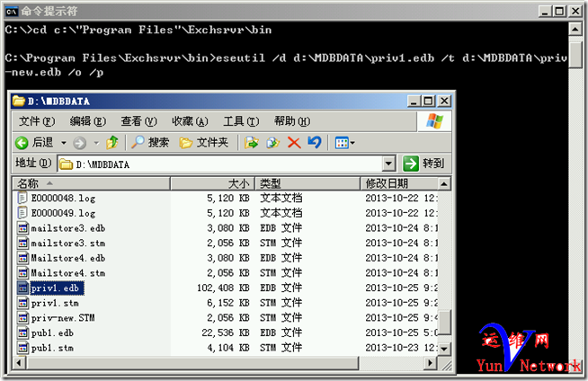Open the Views icon button
This screenshot has width=588, height=381.
click(342, 143)
